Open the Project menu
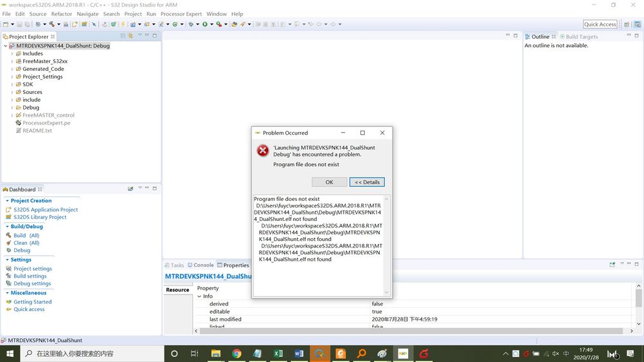Viewport: 644px width, 362px height. coord(133,14)
